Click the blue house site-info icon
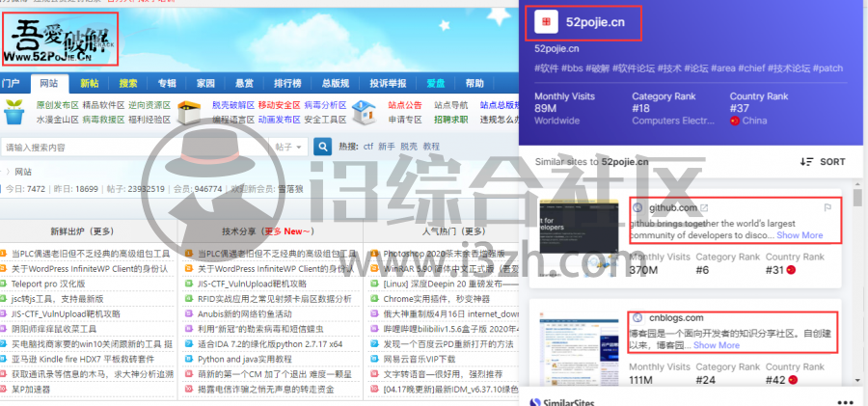 (364, 112)
